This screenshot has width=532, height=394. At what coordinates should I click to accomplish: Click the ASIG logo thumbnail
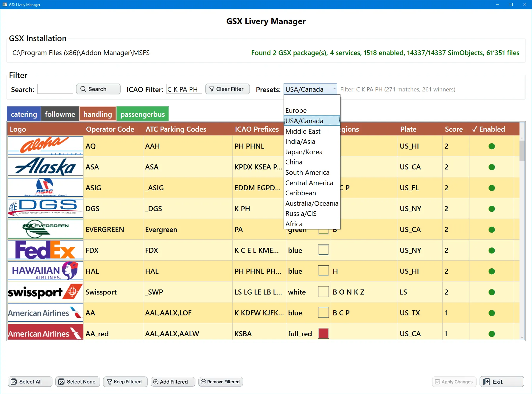pyautogui.click(x=45, y=188)
